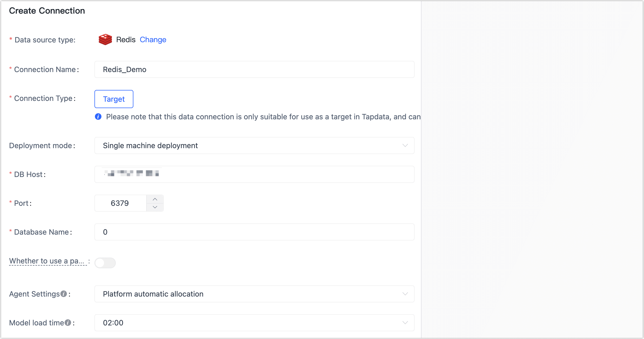Click the Model load time dropdown chevron
This screenshot has width=644, height=339.
405,322
